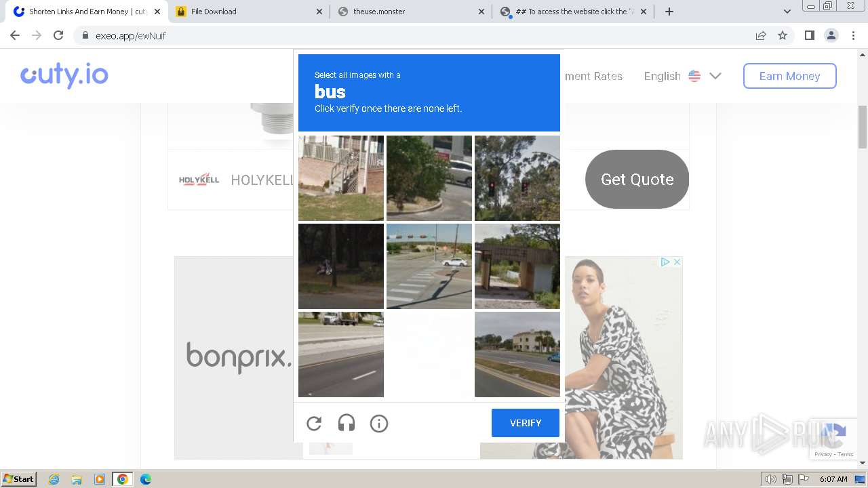Go forward in browser history
This screenshot has width=868, height=488.
(37, 36)
